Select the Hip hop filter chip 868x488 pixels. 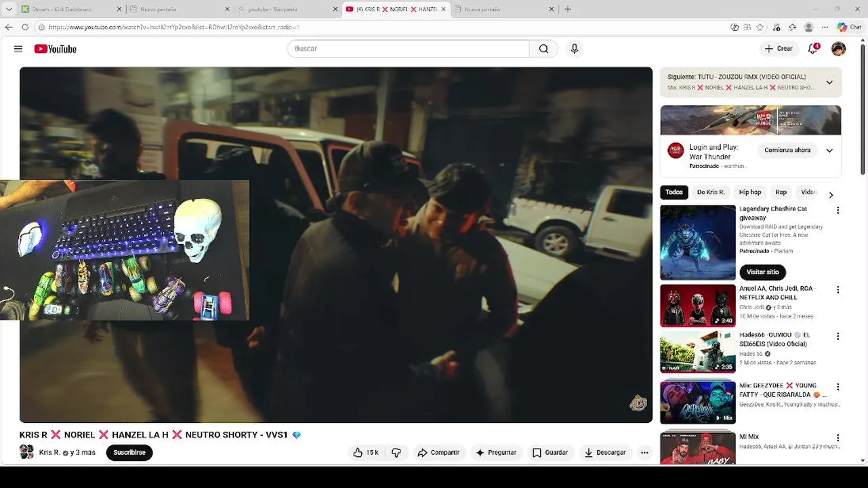750,192
